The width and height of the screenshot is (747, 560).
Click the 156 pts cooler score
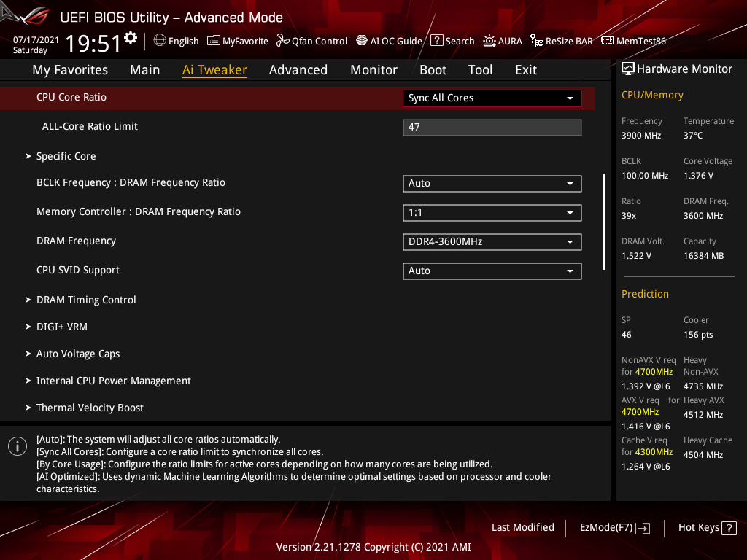pyautogui.click(x=698, y=335)
